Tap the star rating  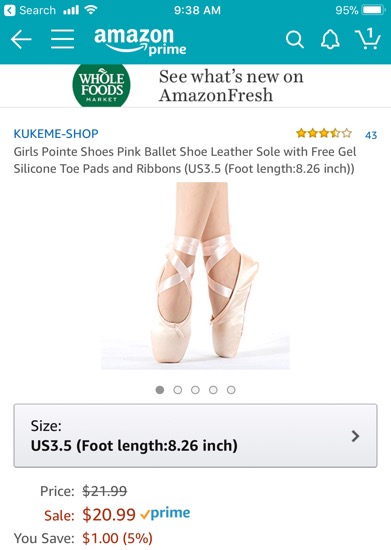pos(324,133)
